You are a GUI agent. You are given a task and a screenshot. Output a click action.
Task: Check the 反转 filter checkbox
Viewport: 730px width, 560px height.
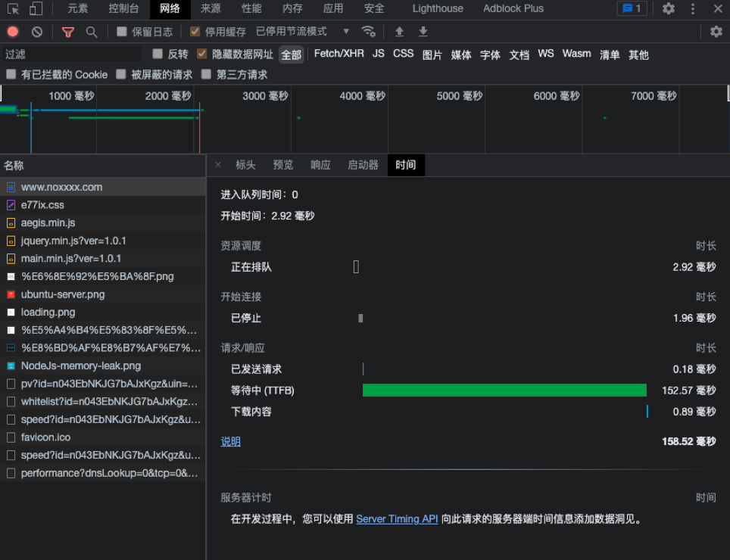coord(158,54)
